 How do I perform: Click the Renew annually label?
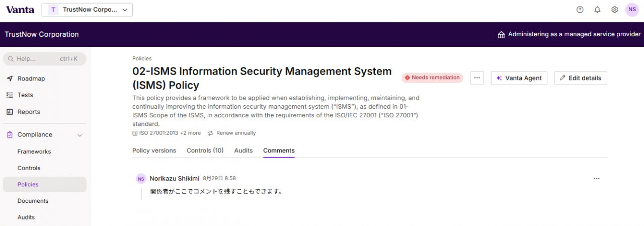(236, 133)
